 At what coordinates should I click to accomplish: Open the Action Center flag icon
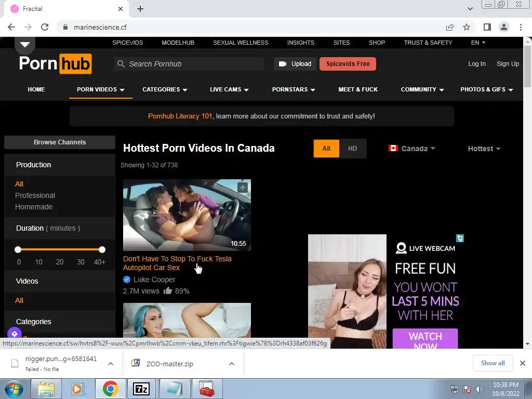tap(467, 389)
